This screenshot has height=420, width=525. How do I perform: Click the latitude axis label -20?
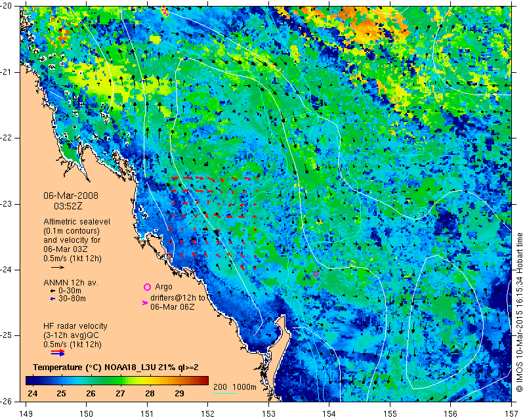point(7,7)
